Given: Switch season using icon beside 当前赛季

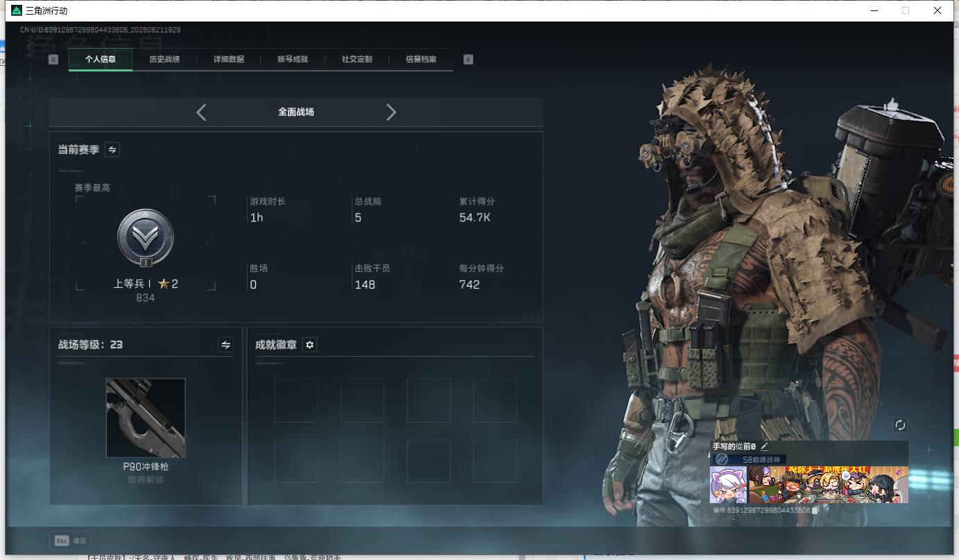Looking at the screenshot, I should [112, 149].
